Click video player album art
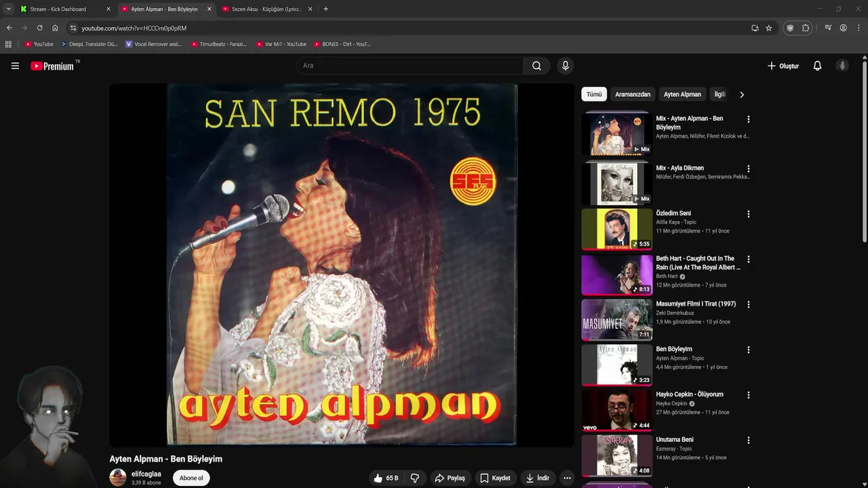Image resolution: width=868 pixels, height=488 pixels. 342,264
